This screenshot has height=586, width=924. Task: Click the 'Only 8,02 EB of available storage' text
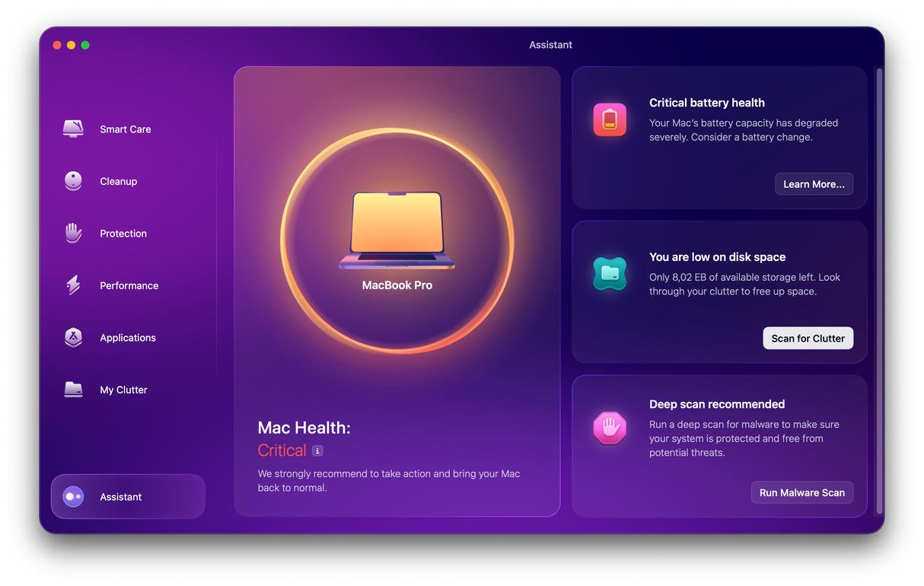[744, 285]
